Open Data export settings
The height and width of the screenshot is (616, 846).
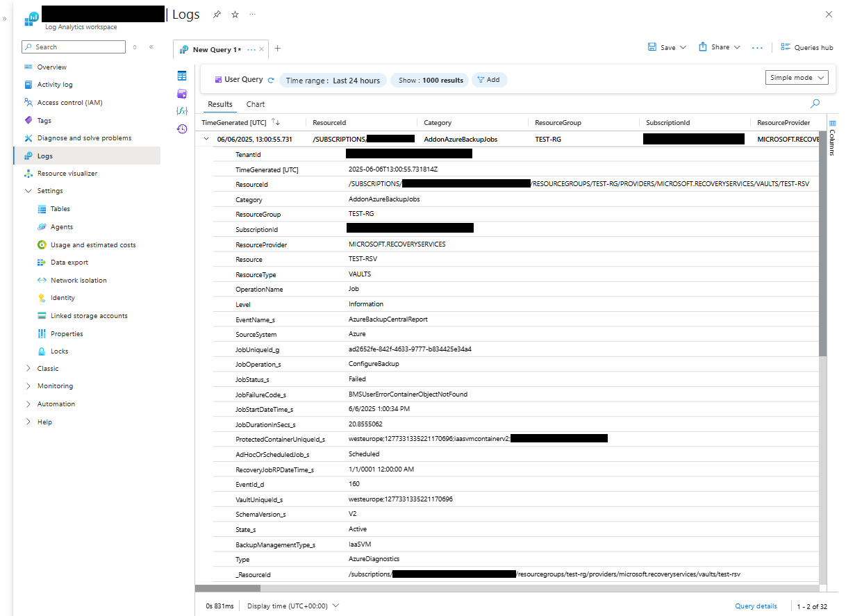(x=69, y=263)
